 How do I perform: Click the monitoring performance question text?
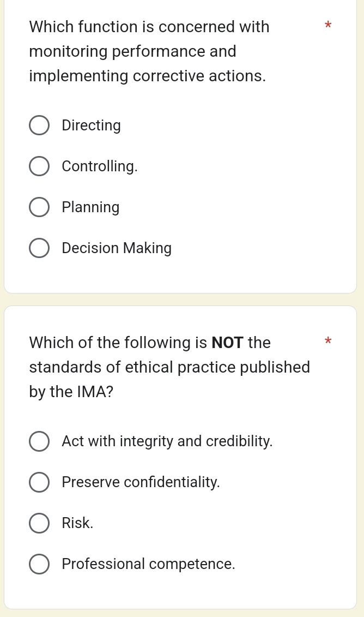(149, 51)
